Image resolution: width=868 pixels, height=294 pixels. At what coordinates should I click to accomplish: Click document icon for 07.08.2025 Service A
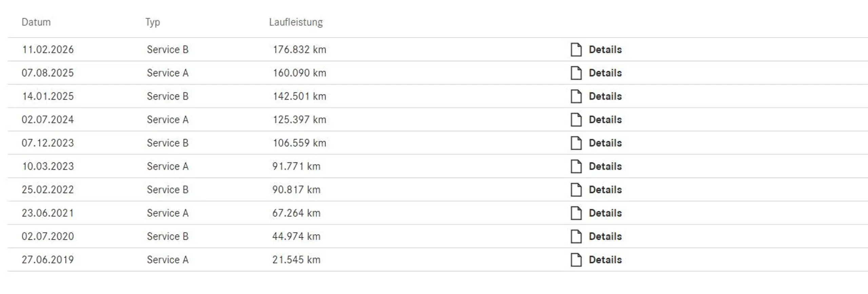point(576,73)
